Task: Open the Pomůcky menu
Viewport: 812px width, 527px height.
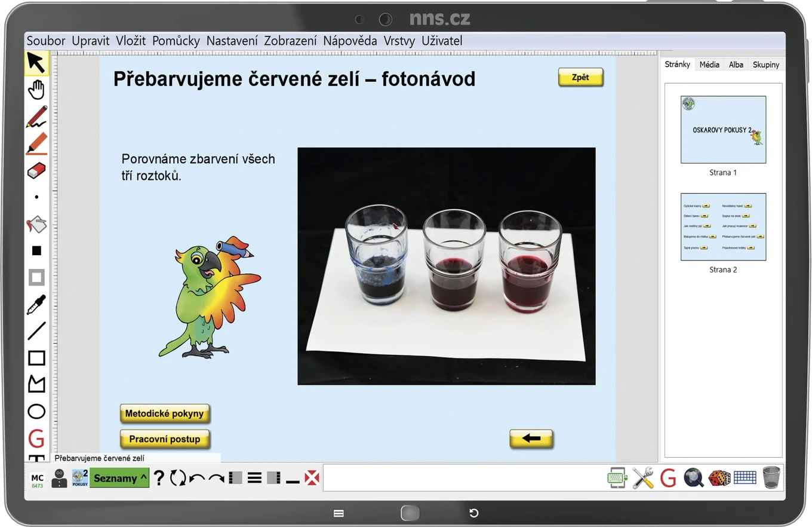Action: click(x=176, y=41)
